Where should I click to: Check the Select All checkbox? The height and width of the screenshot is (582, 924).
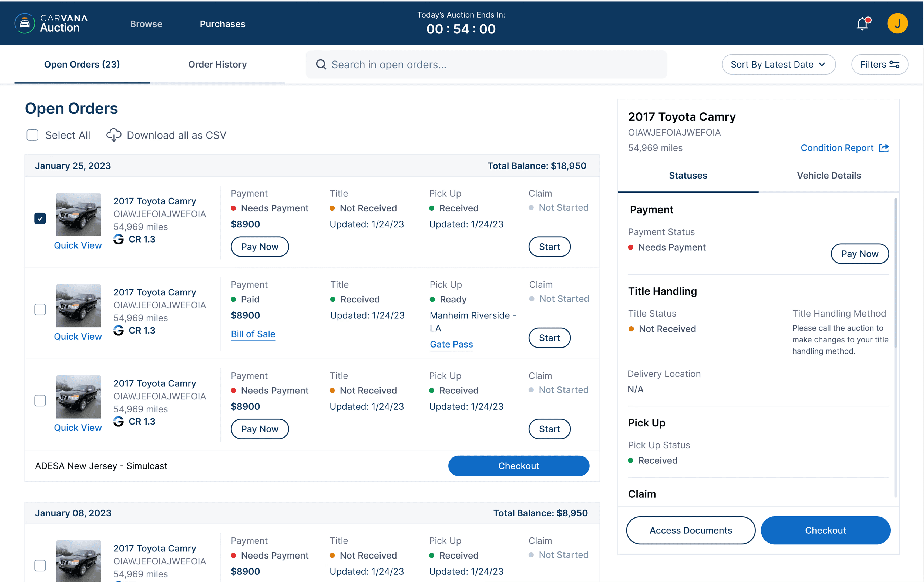coord(32,135)
